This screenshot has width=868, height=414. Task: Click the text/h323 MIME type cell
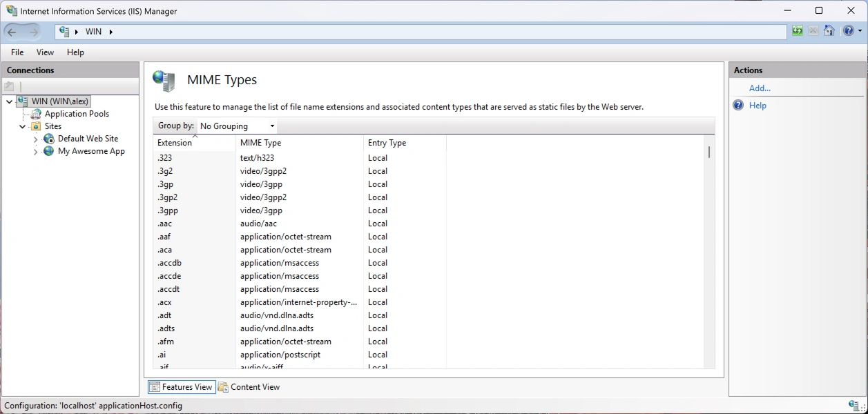pos(257,158)
